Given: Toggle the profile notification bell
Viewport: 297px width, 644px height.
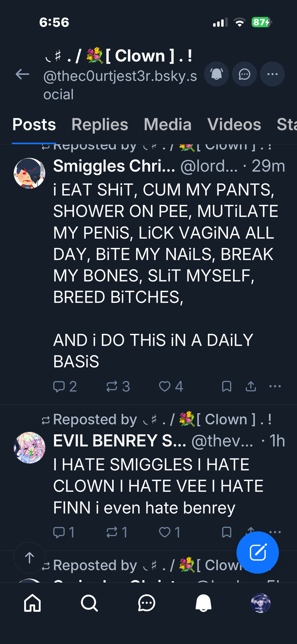Looking at the screenshot, I should tap(216, 74).
